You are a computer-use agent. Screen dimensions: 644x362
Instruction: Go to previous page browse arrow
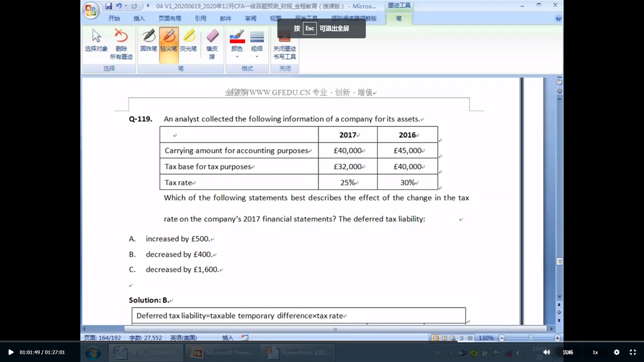coord(559,305)
